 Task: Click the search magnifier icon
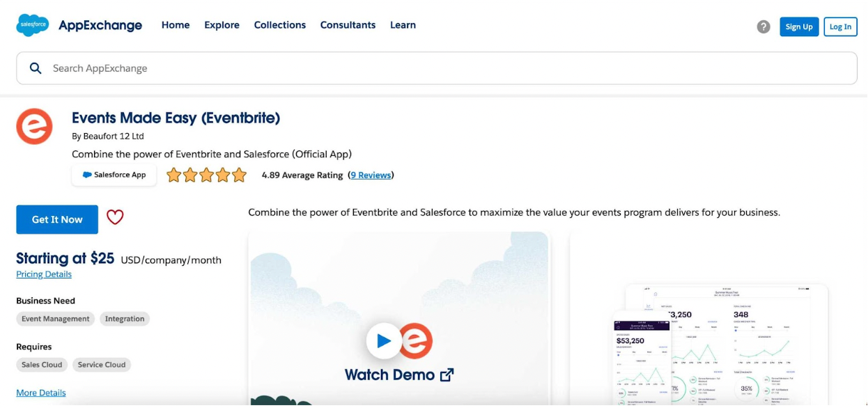click(x=36, y=68)
